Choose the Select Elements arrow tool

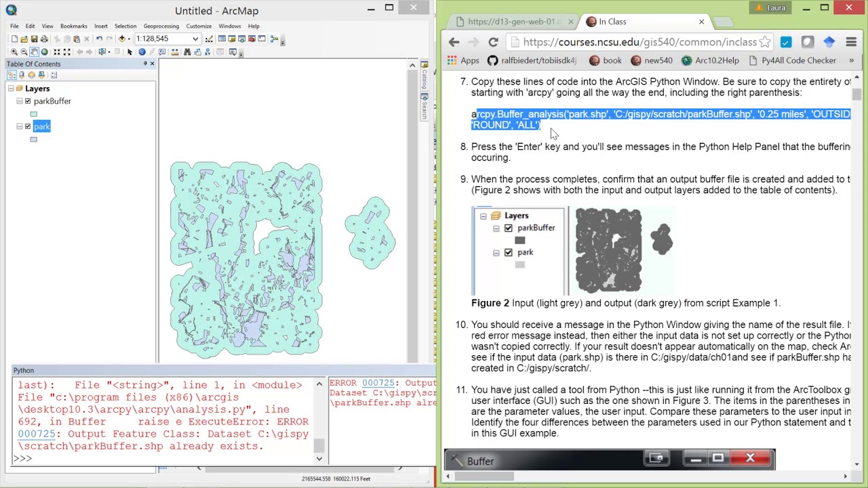point(130,52)
